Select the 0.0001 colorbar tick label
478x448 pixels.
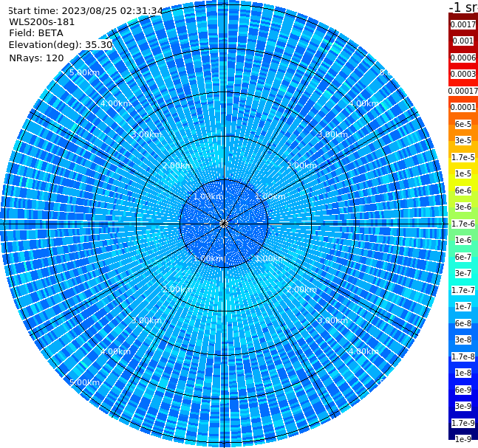coord(463,107)
